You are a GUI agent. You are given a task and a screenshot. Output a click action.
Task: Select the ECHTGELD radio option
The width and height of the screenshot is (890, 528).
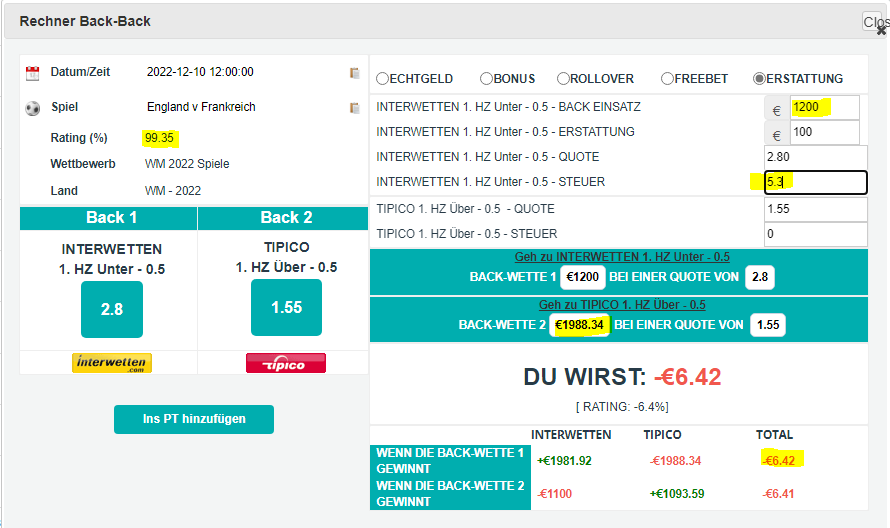pos(382,79)
